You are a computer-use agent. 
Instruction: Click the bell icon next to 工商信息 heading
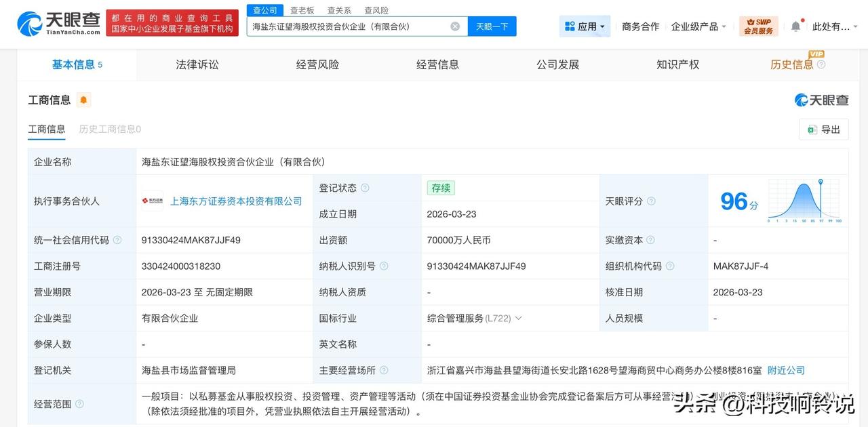(83, 100)
